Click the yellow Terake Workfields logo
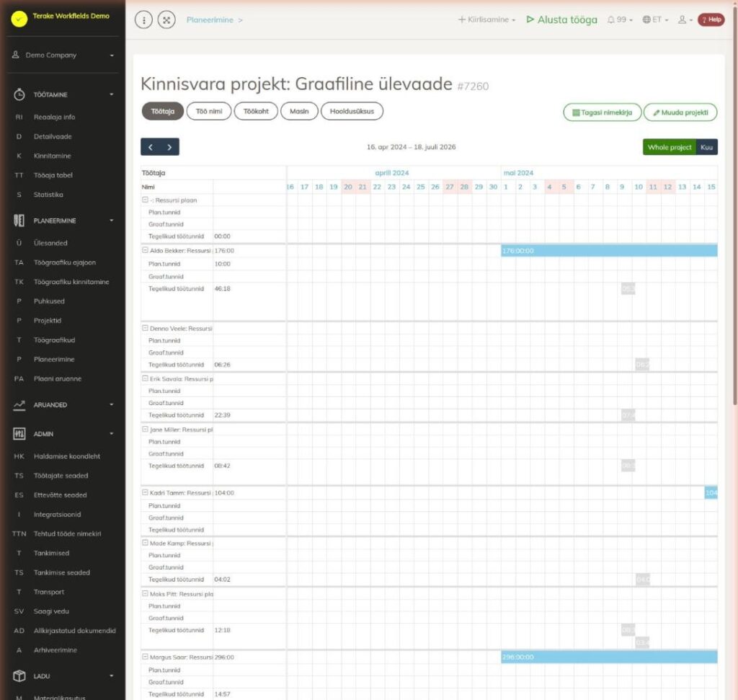The image size is (738, 700). pyautogui.click(x=19, y=18)
